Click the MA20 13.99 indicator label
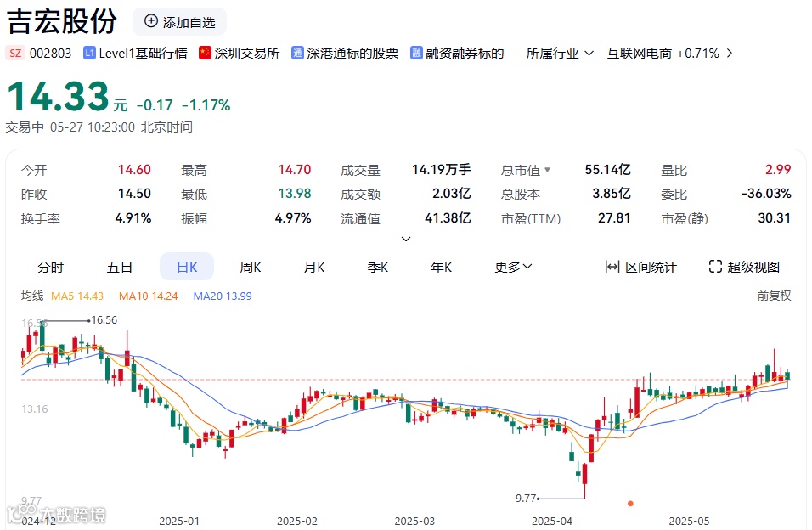 [223, 296]
